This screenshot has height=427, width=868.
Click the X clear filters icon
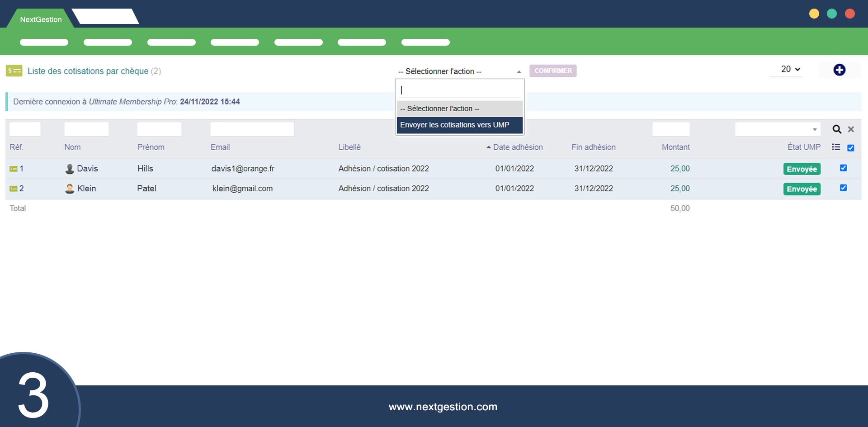pos(851,129)
